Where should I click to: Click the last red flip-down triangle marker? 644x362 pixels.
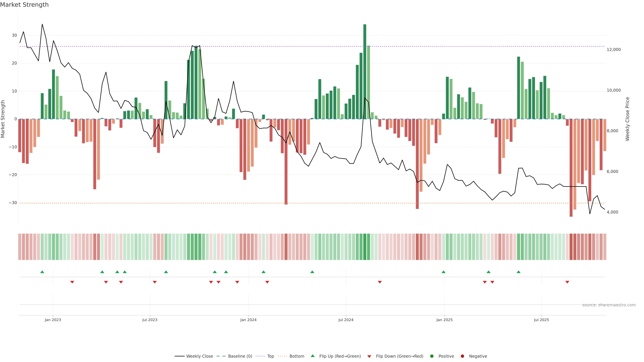567,282
